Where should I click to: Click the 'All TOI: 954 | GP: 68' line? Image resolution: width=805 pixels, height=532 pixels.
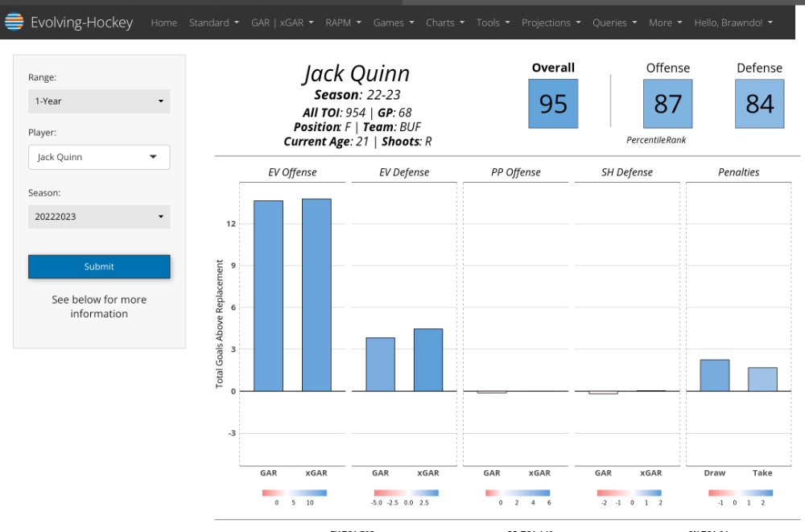click(x=357, y=113)
